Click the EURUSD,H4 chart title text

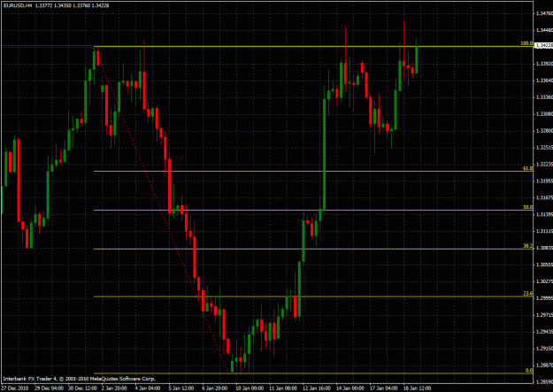tap(18, 5)
